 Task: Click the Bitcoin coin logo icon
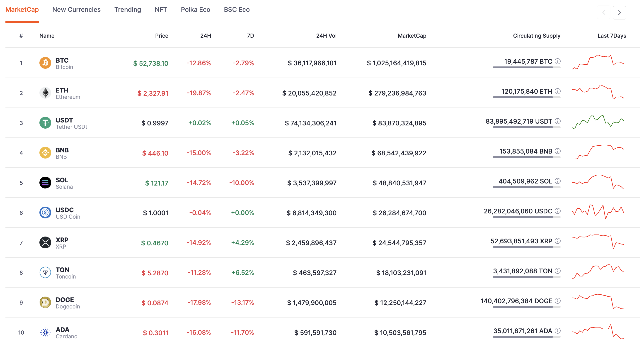(x=45, y=63)
